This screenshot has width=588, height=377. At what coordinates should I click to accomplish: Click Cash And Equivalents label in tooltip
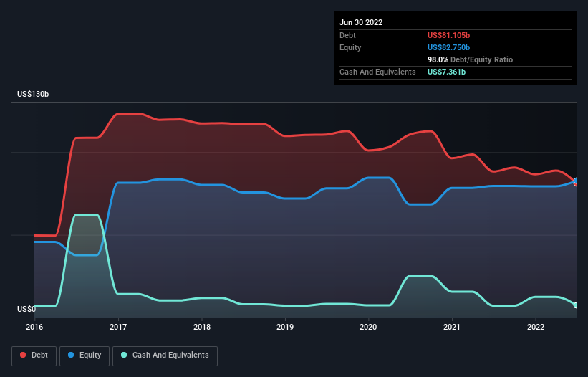tap(377, 72)
